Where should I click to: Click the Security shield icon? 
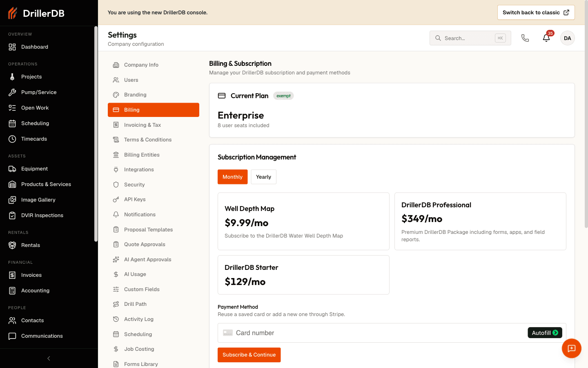[116, 185]
